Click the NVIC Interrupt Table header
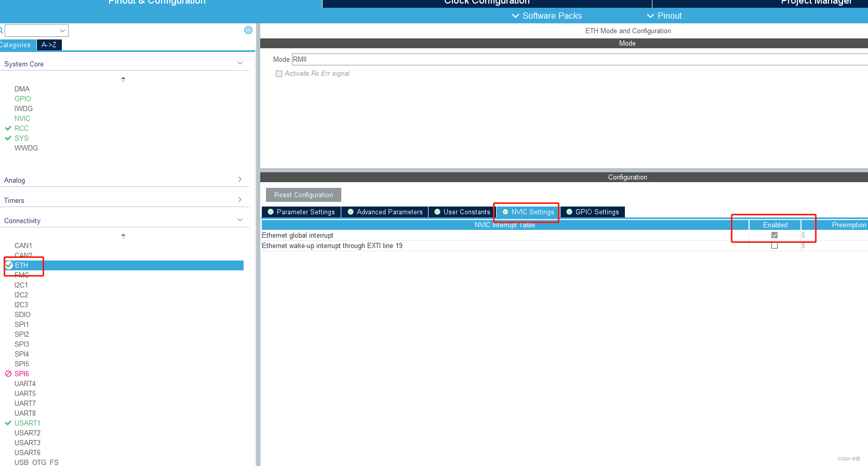 (x=505, y=225)
